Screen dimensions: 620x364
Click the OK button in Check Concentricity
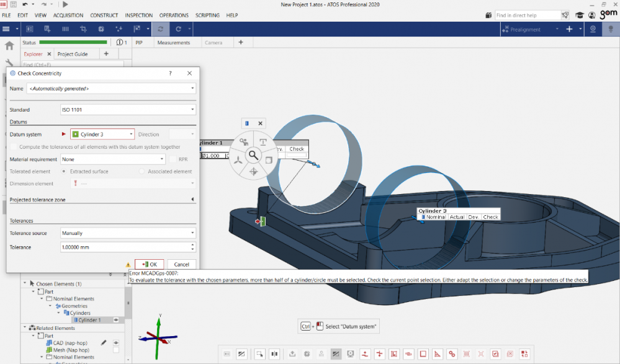pos(150,264)
